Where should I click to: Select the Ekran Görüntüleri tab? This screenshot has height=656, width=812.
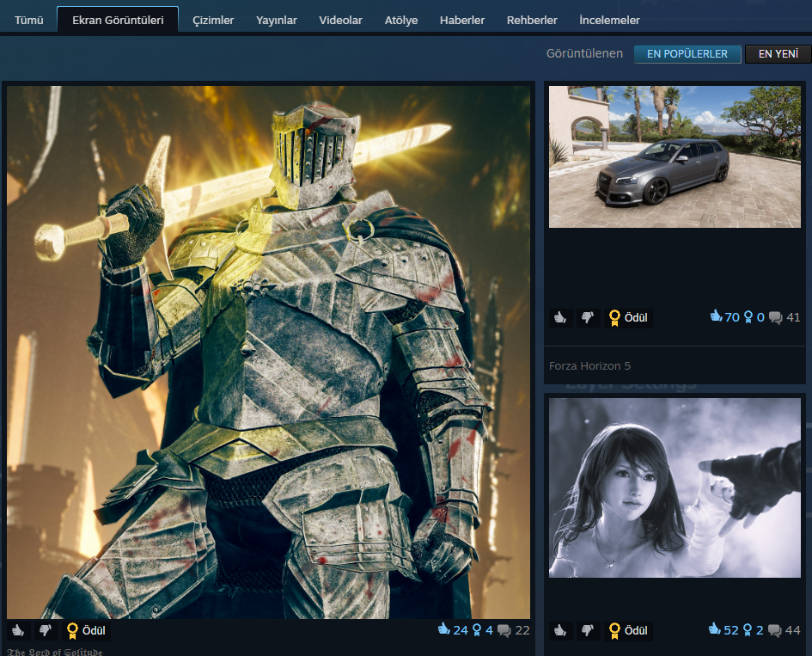click(x=118, y=21)
